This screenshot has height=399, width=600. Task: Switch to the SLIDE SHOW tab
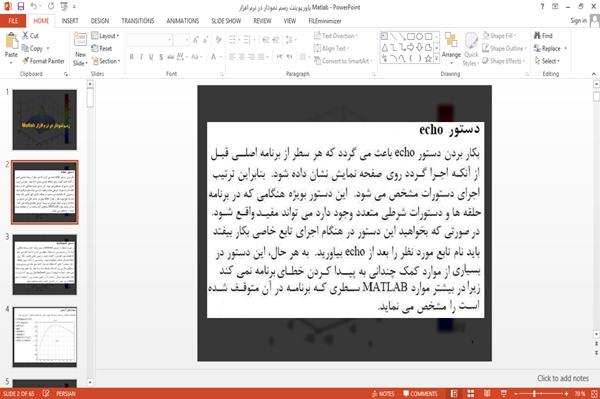coord(226,21)
